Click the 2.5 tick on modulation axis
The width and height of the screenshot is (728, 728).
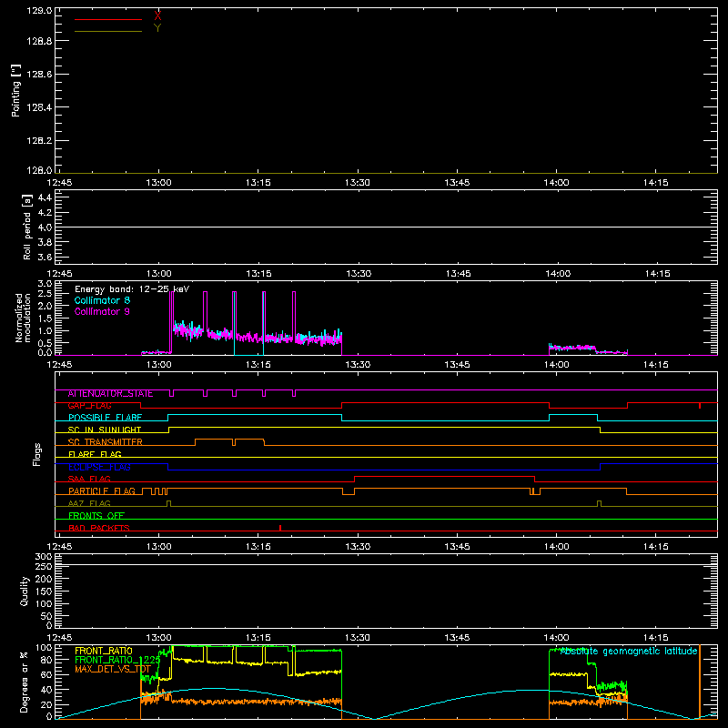pyautogui.click(x=45, y=293)
